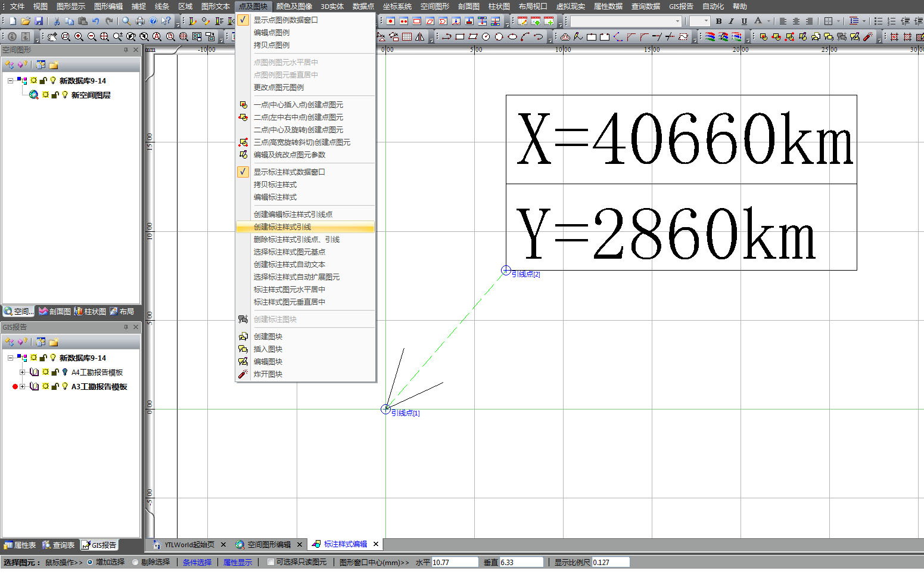
Task: Click the New file icon
Action: click(13, 21)
